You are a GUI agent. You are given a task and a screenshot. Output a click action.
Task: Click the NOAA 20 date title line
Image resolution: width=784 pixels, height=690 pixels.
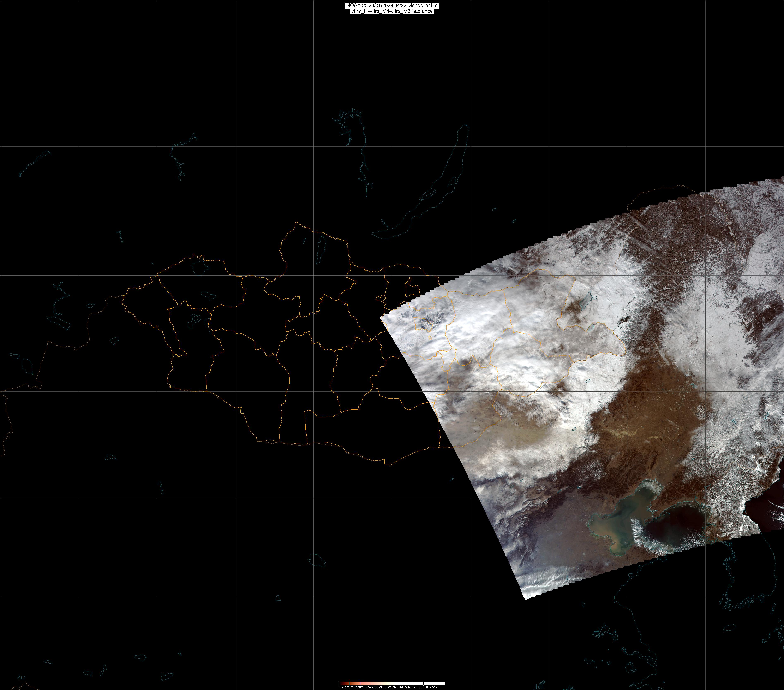(x=392, y=5)
